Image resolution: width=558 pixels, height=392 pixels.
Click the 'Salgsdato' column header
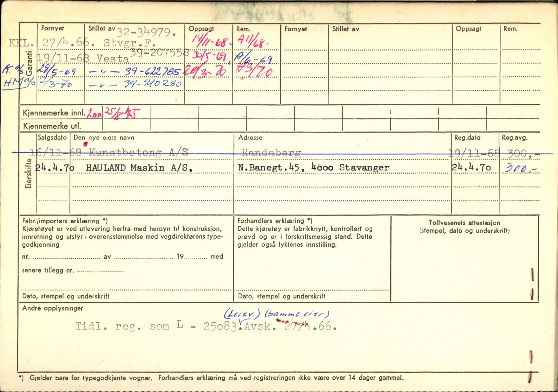tap(52, 137)
